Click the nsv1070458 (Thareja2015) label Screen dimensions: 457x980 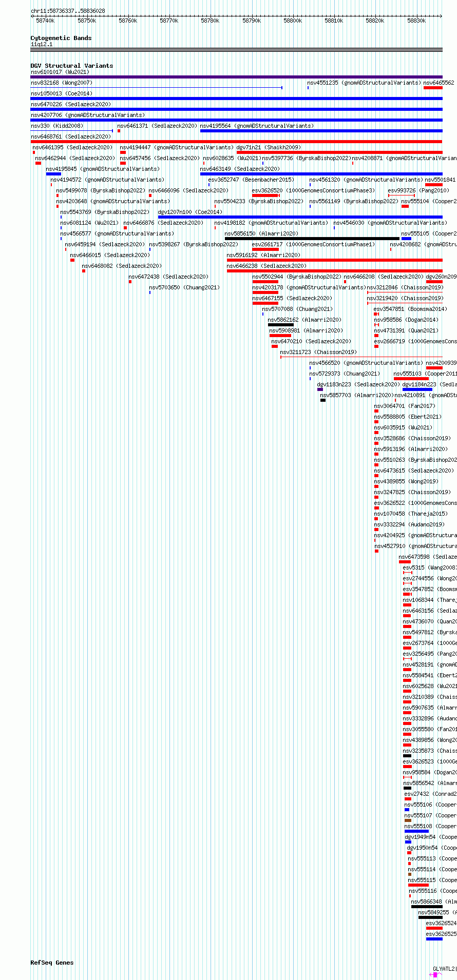tap(411, 514)
